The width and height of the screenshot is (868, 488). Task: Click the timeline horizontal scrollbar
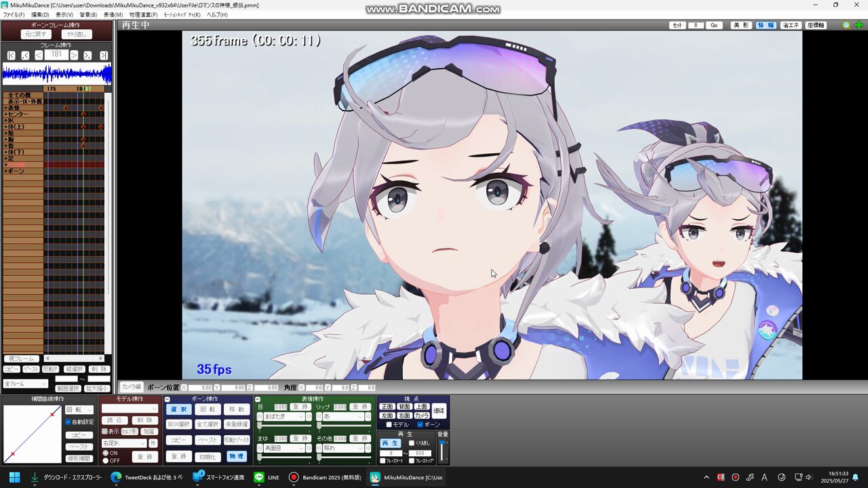pyautogui.click(x=74, y=359)
